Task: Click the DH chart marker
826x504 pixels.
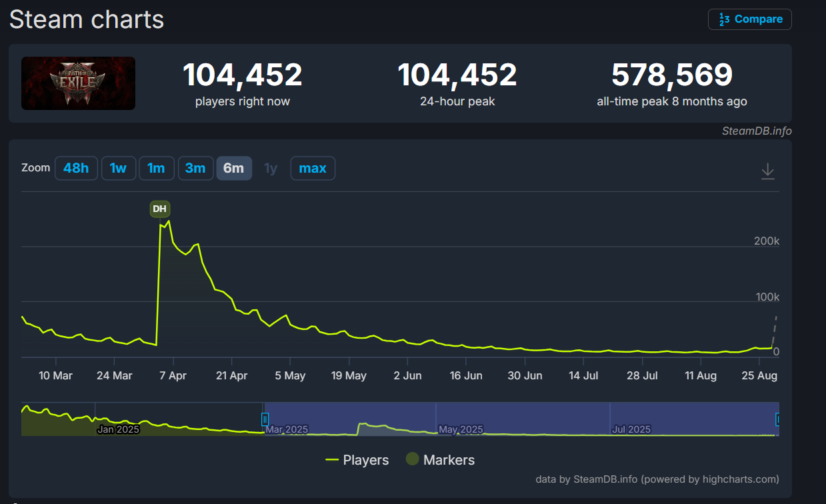Action: click(x=159, y=209)
